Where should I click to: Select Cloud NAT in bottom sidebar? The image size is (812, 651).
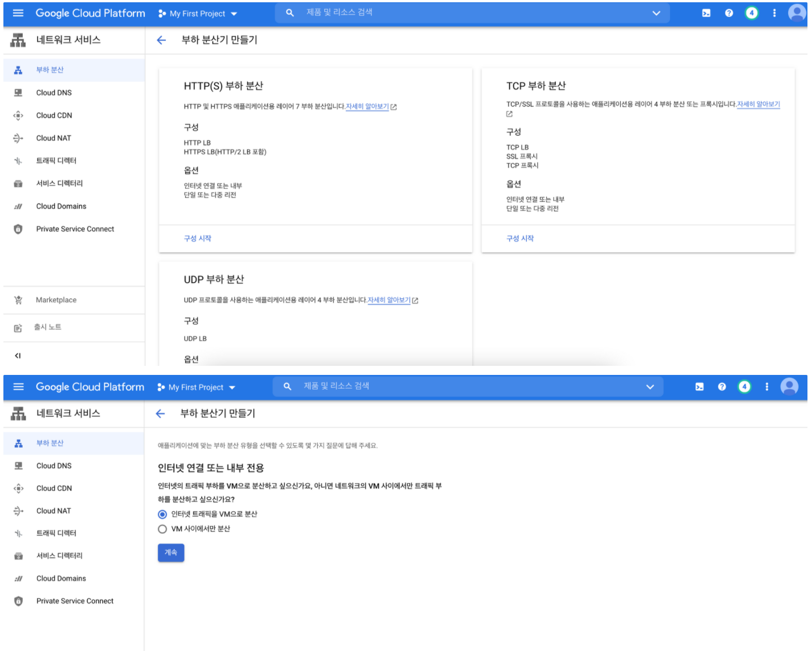74,511
